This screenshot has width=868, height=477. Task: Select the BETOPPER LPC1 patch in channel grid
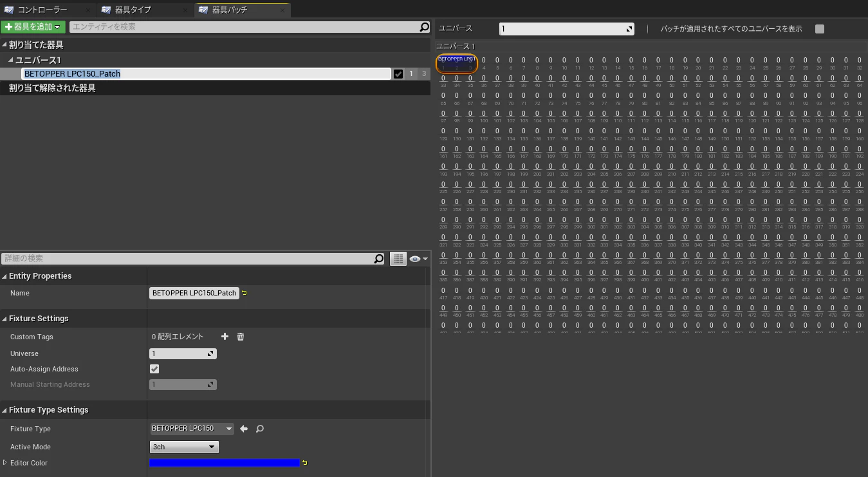pyautogui.click(x=456, y=62)
